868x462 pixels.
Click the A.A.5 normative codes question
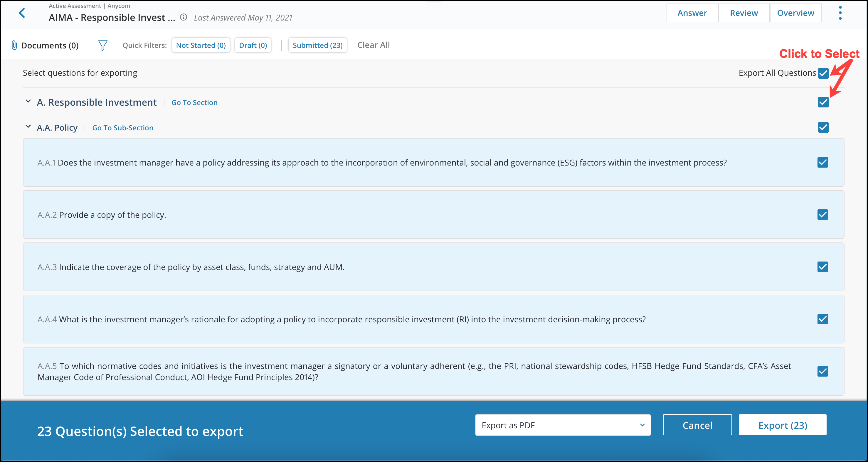pyautogui.click(x=414, y=371)
